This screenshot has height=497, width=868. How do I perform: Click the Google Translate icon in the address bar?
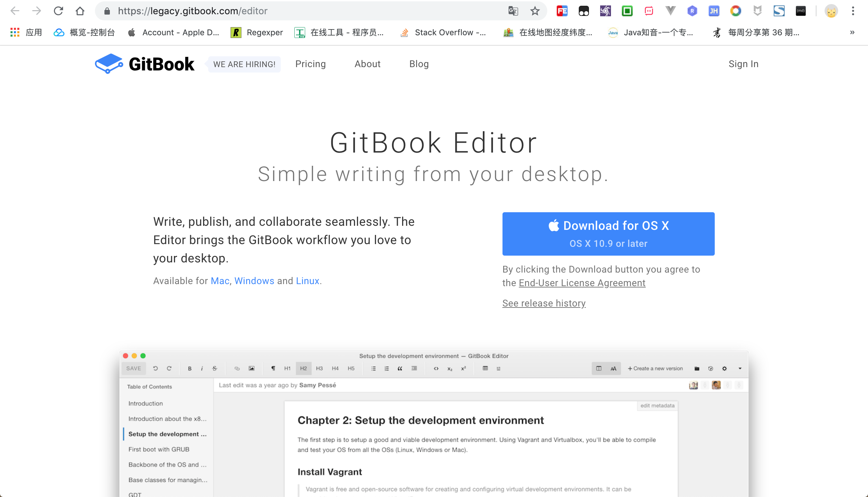coord(513,11)
